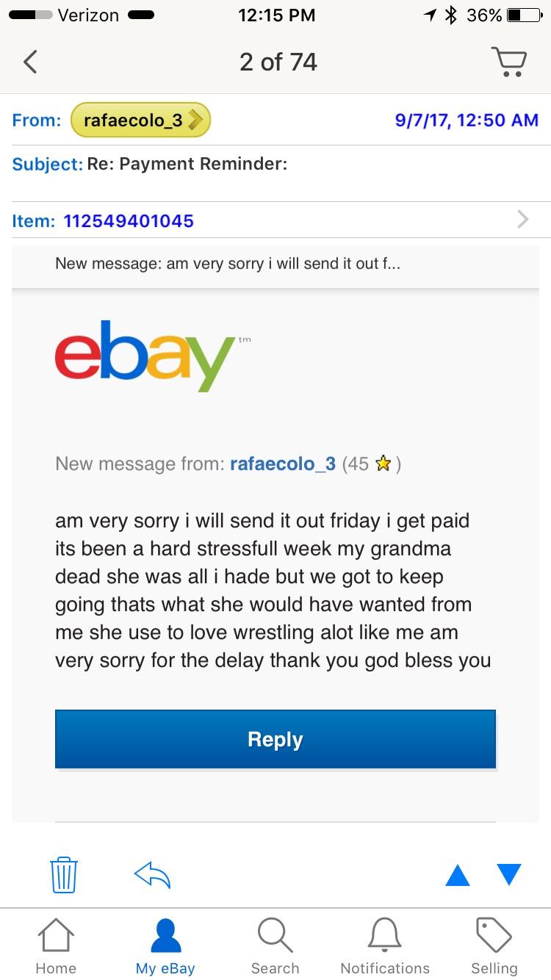Open sender rafaecolo_3 profile badge

(140, 120)
